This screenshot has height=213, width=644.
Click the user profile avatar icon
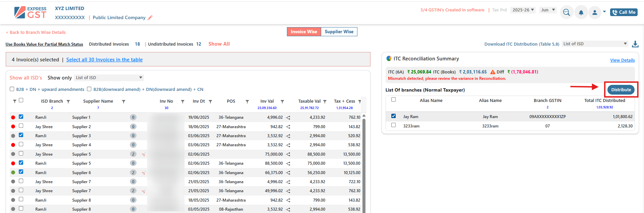pyautogui.click(x=595, y=12)
